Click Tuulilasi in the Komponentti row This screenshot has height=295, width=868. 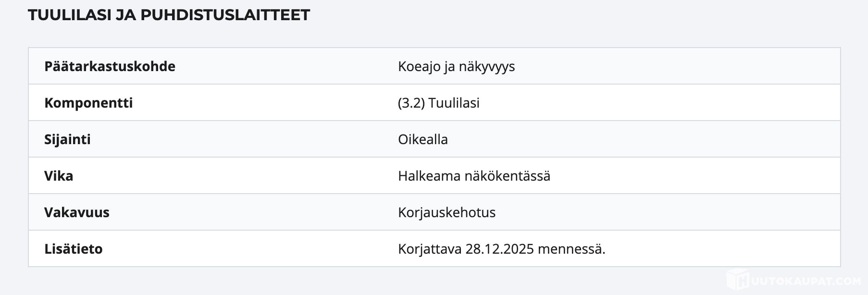click(454, 103)
